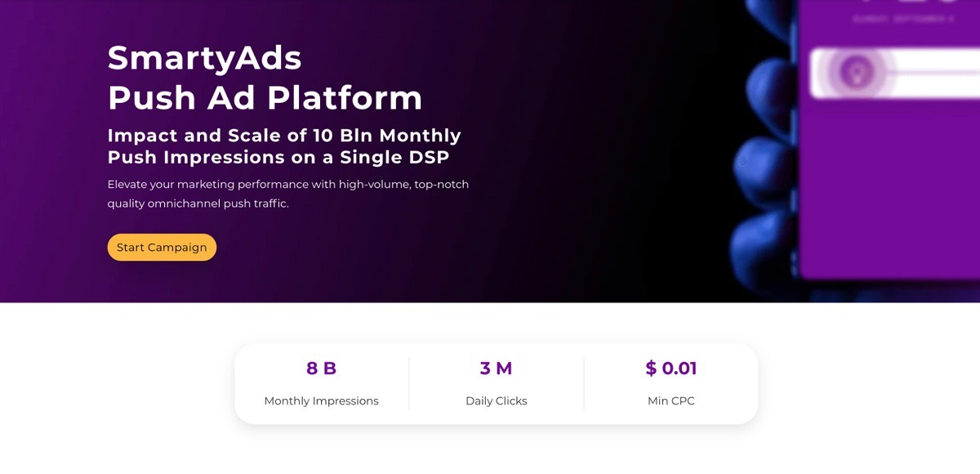The image size is (980, 474).
Task: Click the Min CPC label
Action: [x=671, y=401]
